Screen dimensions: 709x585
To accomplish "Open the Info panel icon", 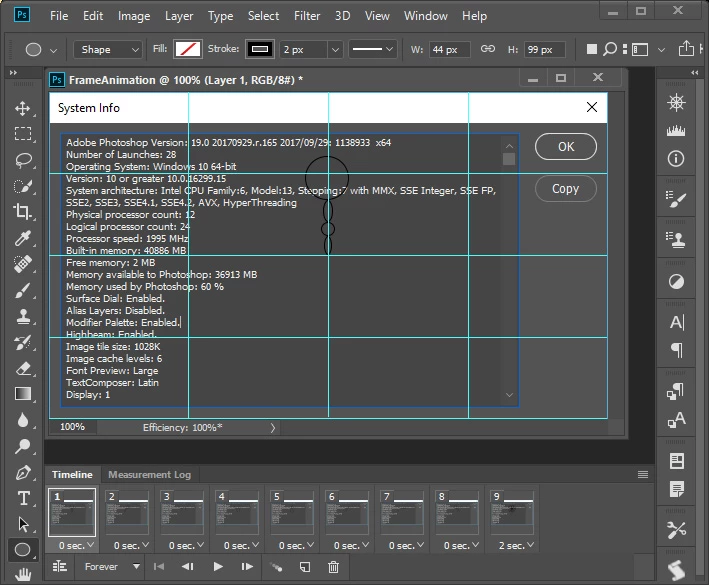I will click(676, 159).
